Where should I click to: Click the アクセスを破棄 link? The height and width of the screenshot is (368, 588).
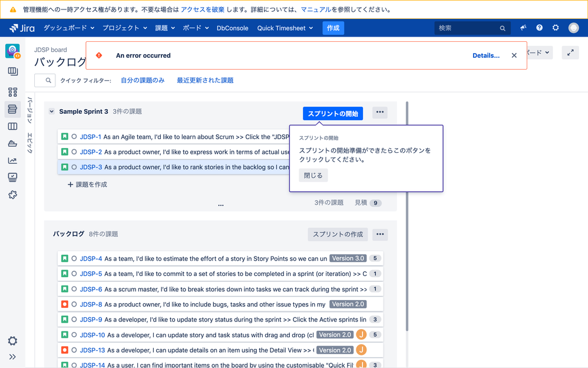[203, 9]
